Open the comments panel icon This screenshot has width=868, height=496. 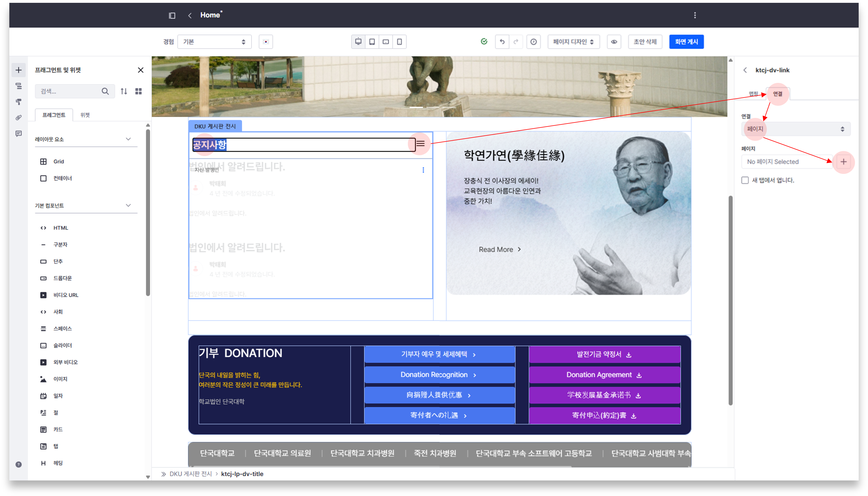coord(19,133)
